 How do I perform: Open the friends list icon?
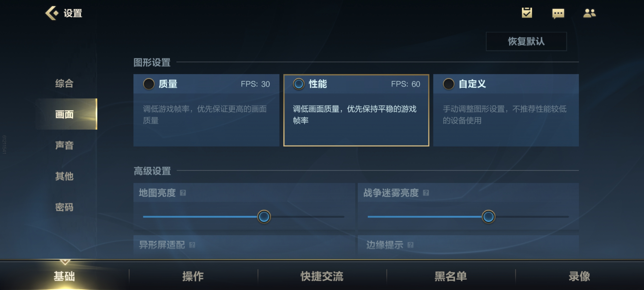[x=590, y=13]
